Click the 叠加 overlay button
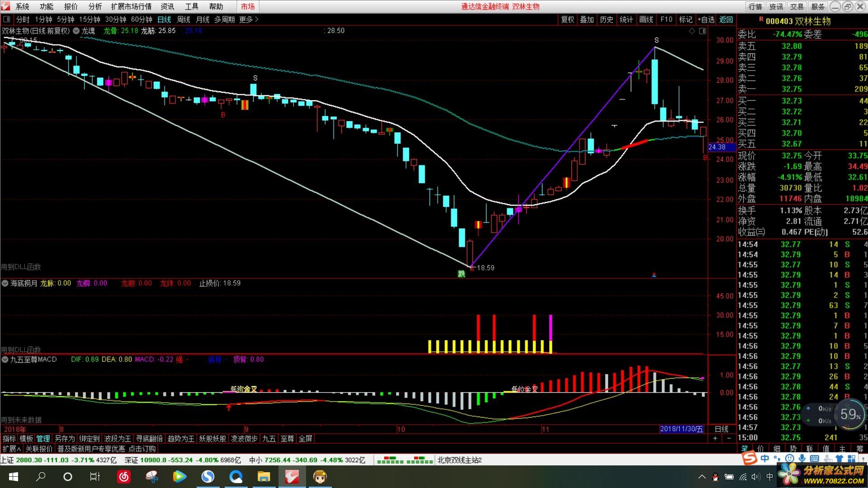This screenshot has height=488, width=868. [x=587, y=19]
